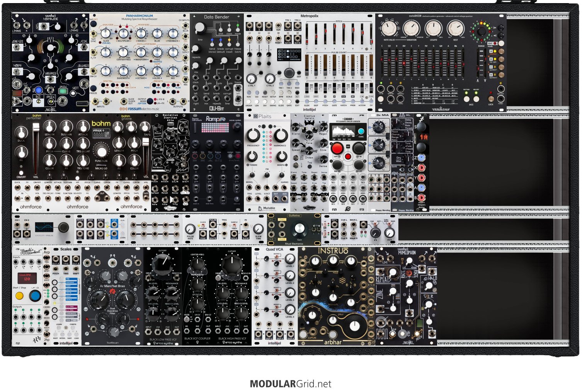Click the VOL fader on Bohm performer
Image resolution: width=582 pixels, height=392 pixels.
click(36, 150)
